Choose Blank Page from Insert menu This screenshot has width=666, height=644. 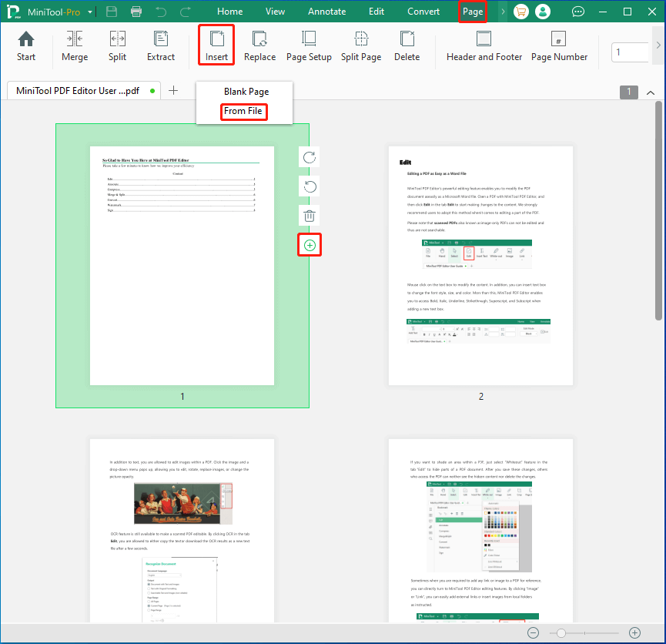tap(246, 92)
